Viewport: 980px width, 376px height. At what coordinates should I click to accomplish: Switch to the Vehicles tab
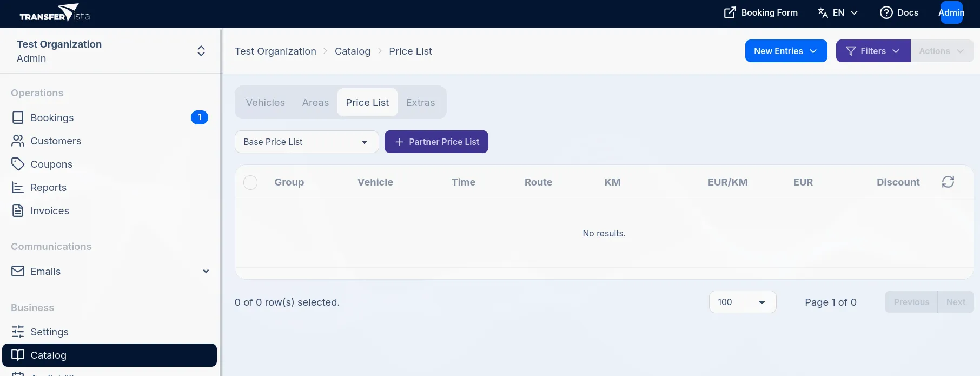point(265,102)
